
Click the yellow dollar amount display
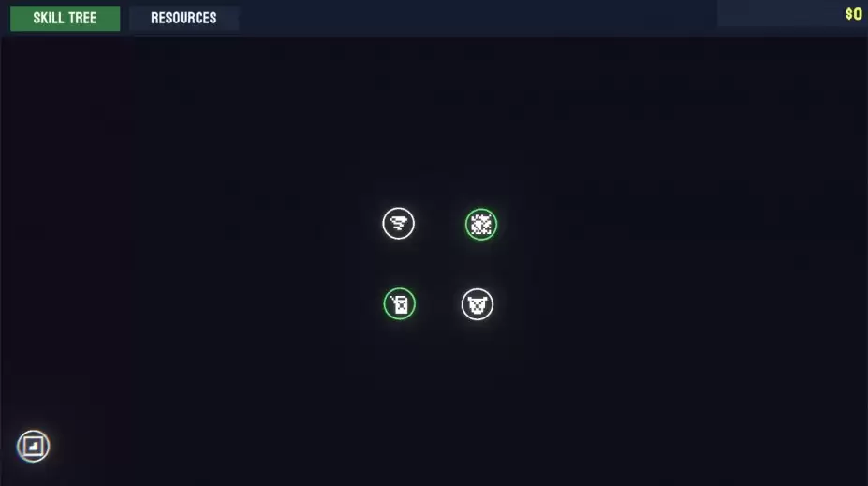pos(853,14)
